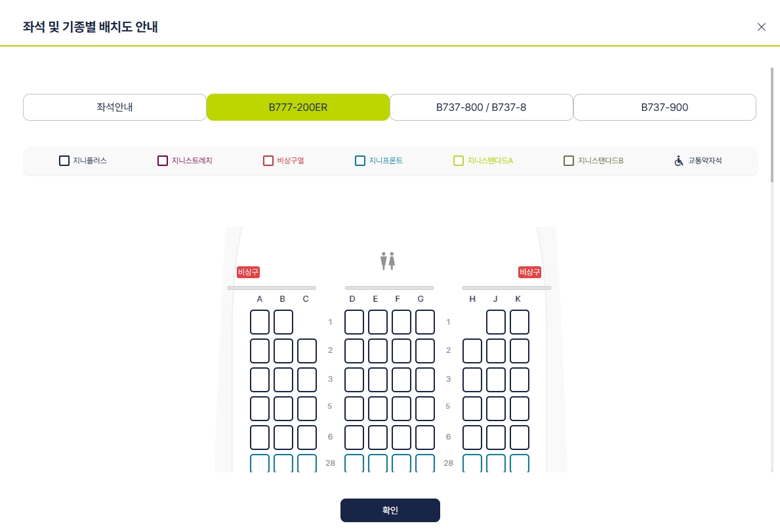Open the B737-800 / B737-8 tab

tap(481, 108)
